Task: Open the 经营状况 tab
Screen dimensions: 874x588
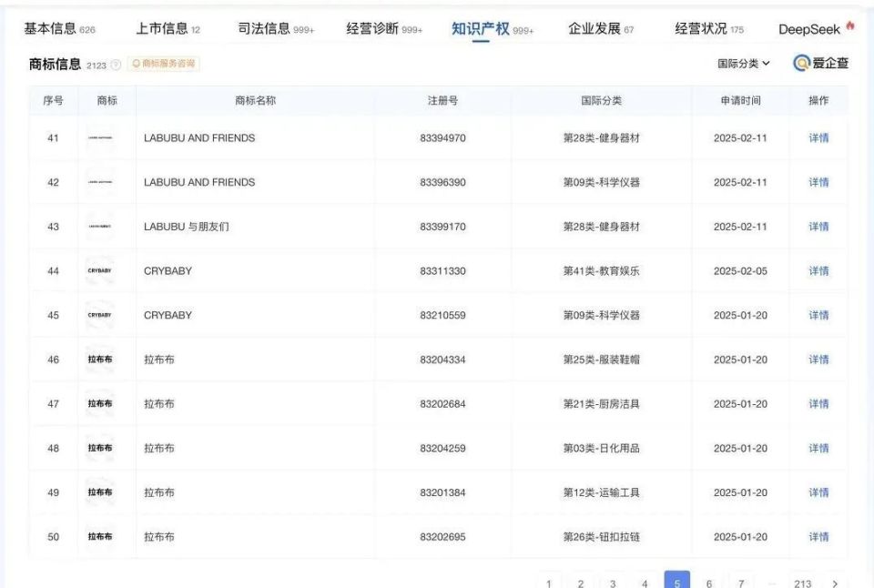Action: tap(709, 29)
